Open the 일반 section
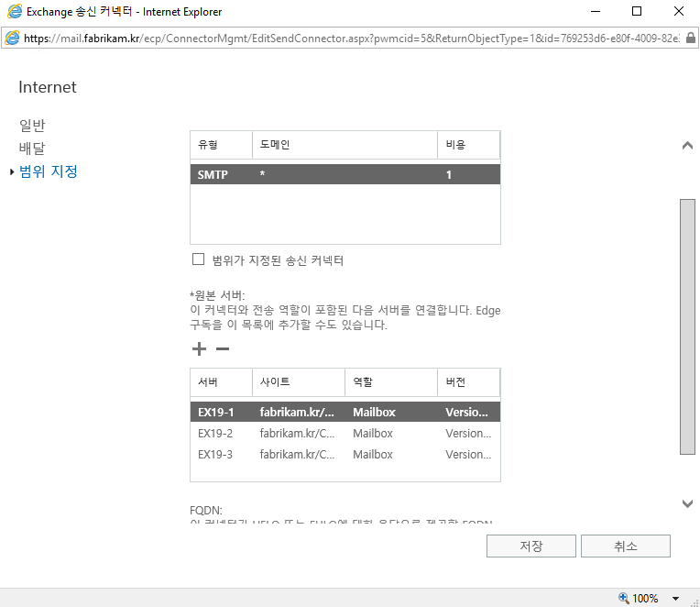The image size is (700, 607). point(32,125)
